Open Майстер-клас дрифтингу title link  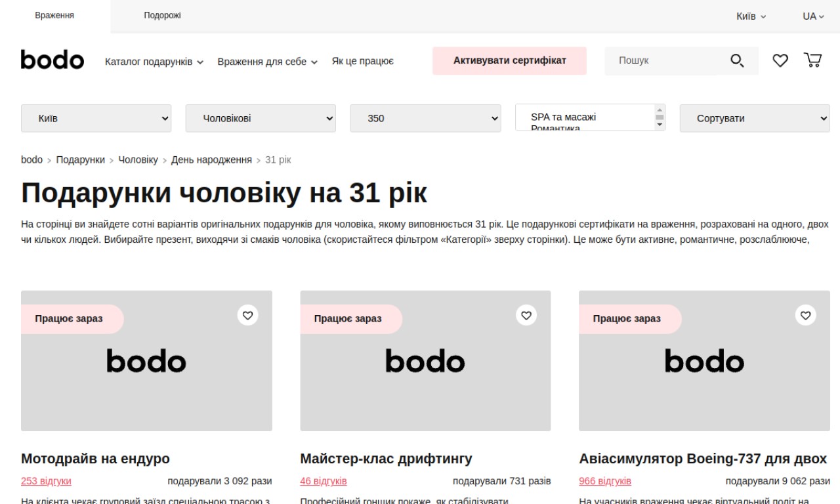tap(386, 458)
